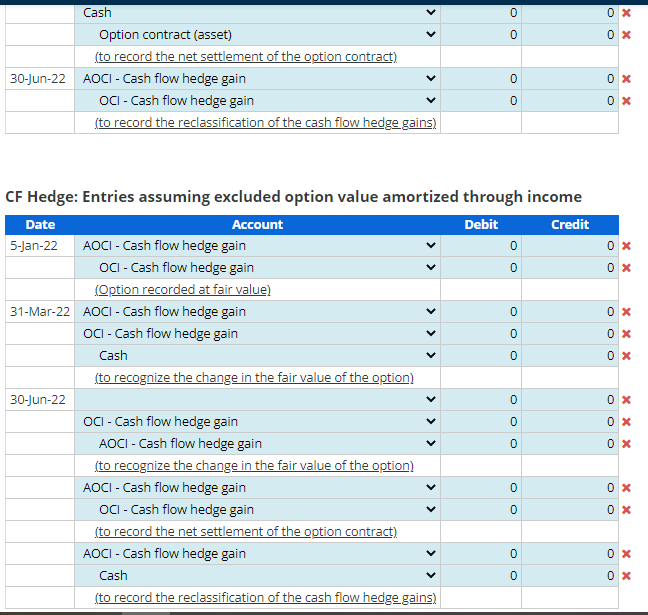Click Debit field for Option contract (asset)

tap(481, 35)
